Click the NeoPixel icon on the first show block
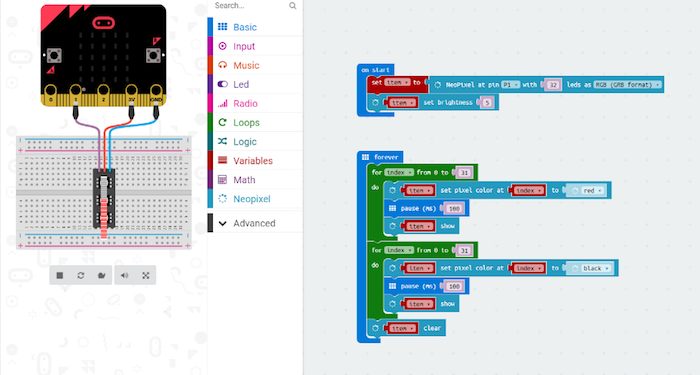This screenshot has height=375, width=700. pos(392,226)
